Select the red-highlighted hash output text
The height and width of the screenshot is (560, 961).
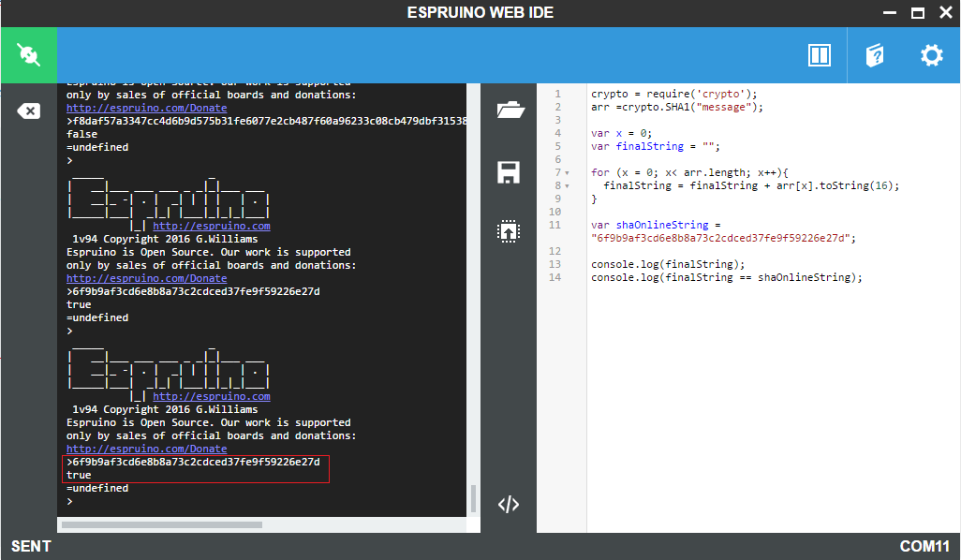(194, 461)
